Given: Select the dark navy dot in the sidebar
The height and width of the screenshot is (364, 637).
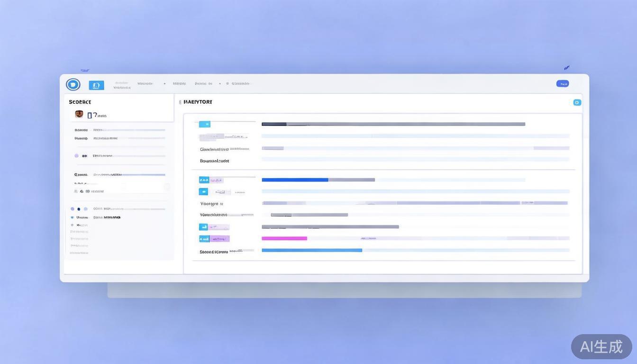Looking at the screenshot, I should [x=79, y=209].
